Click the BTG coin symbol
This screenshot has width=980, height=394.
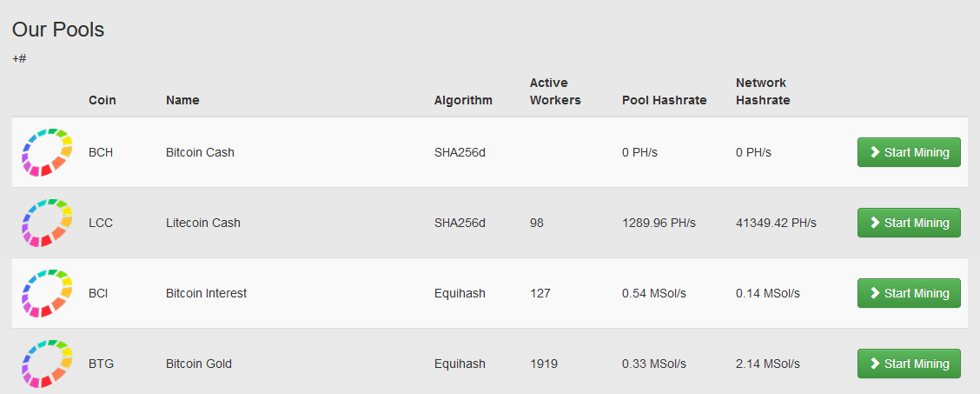[102, 364]
